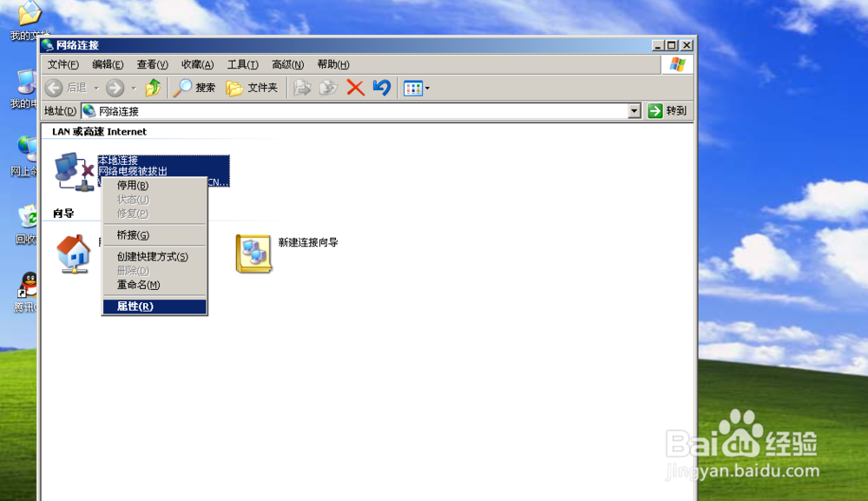This screenshot has height=501, width=868.
Task: Open the address bar dropdown arrow
Action: 635,111
